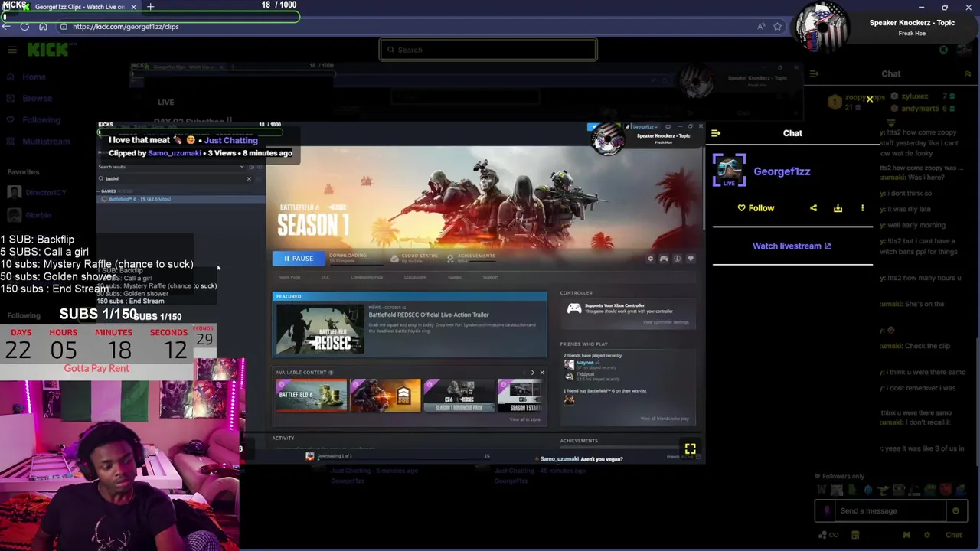Open DirectorICY in Favorites
Viewport: 980px width, 551px height.
click(x=46, y=192)
